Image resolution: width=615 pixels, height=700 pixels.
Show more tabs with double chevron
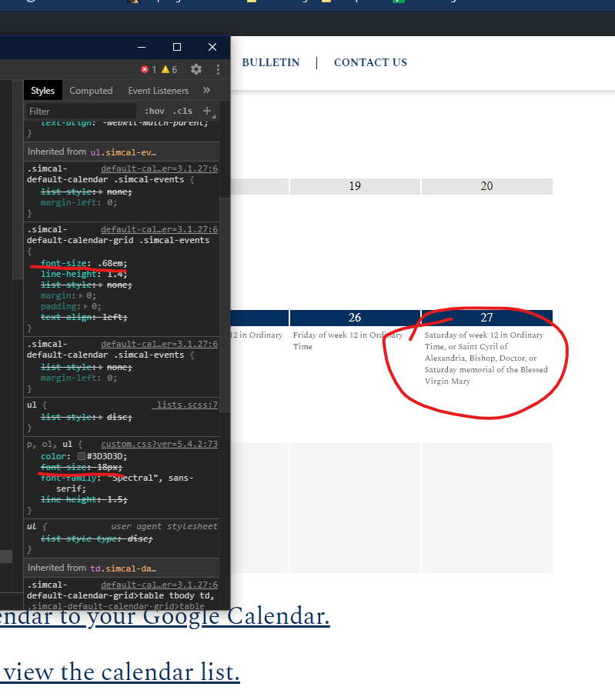pyautogui.click(x=206, y=90)
